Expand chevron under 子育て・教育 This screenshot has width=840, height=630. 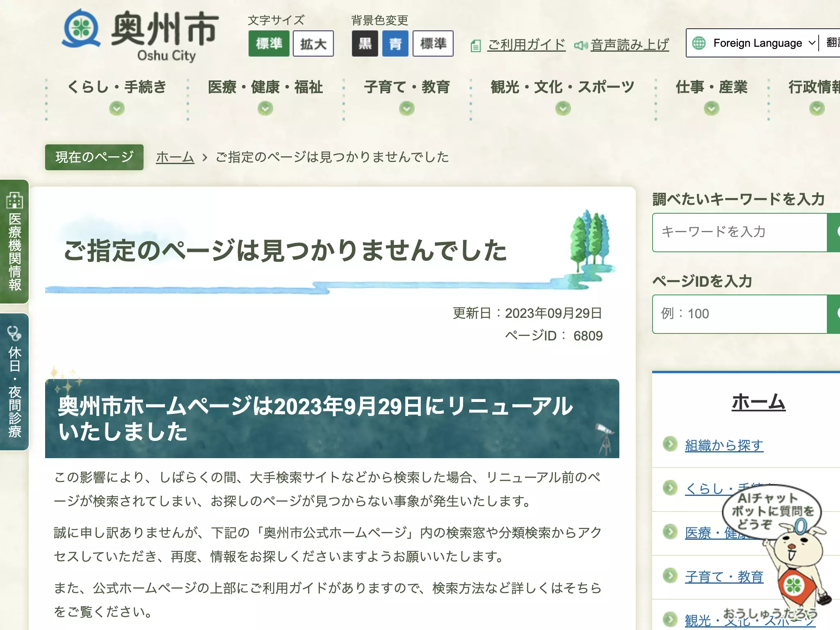[407, 109]
